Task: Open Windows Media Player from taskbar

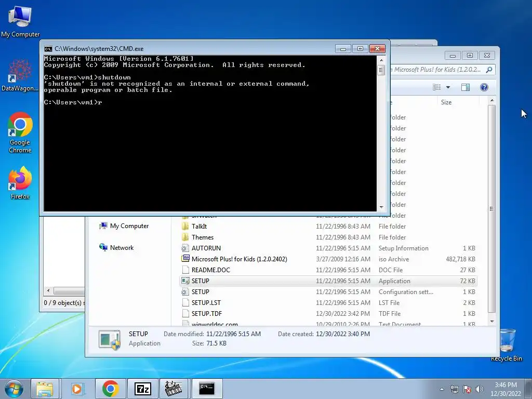Action: (77, 389)
